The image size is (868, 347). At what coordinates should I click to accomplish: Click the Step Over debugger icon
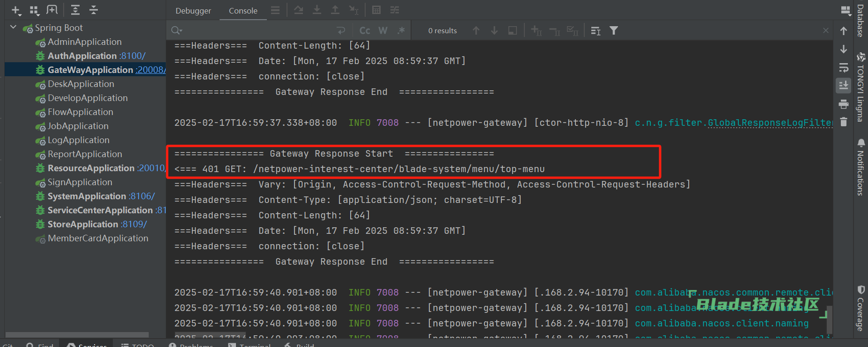coord(299,10)
